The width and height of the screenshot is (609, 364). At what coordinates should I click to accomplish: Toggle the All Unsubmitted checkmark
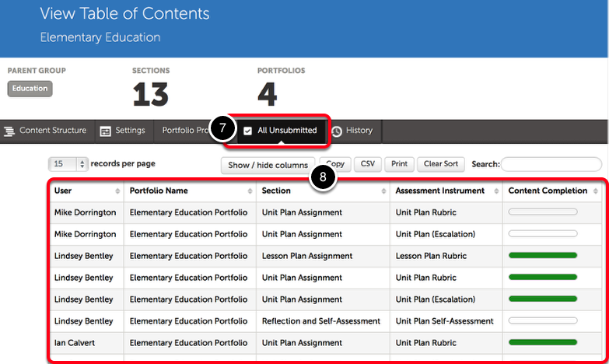pyautogui.click(x=248, y=131)
